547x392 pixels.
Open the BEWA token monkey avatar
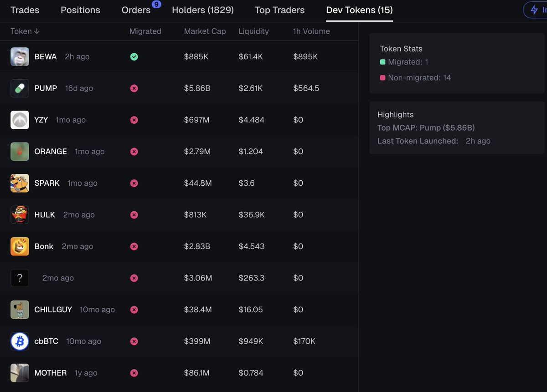point(20,56)
